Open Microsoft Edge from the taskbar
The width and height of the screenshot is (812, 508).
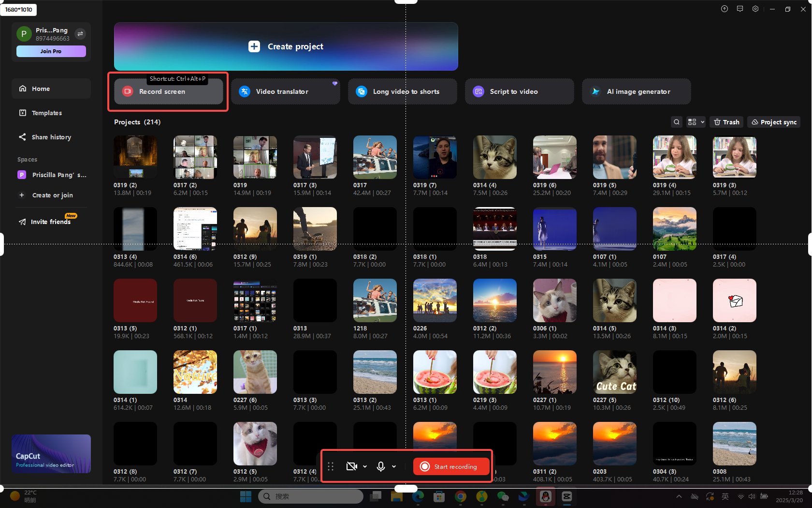pos(418,496)
